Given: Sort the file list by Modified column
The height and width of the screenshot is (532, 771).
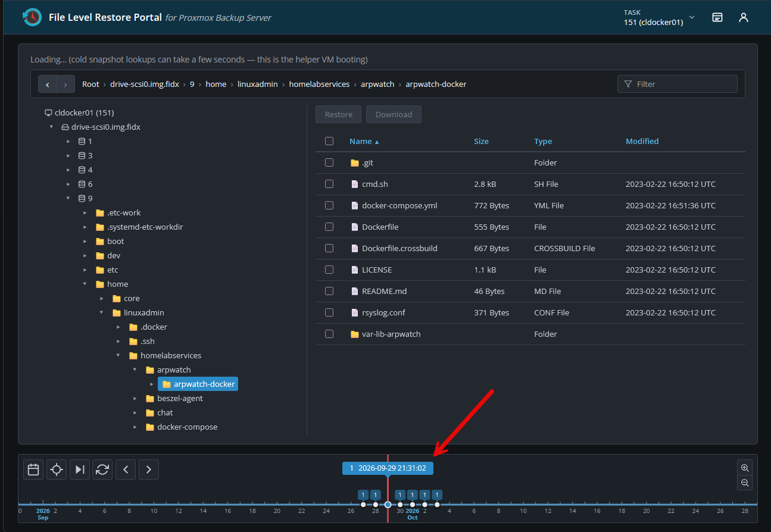Looking at the screenshot, I should pyautogui.click(x=642, y=141).
